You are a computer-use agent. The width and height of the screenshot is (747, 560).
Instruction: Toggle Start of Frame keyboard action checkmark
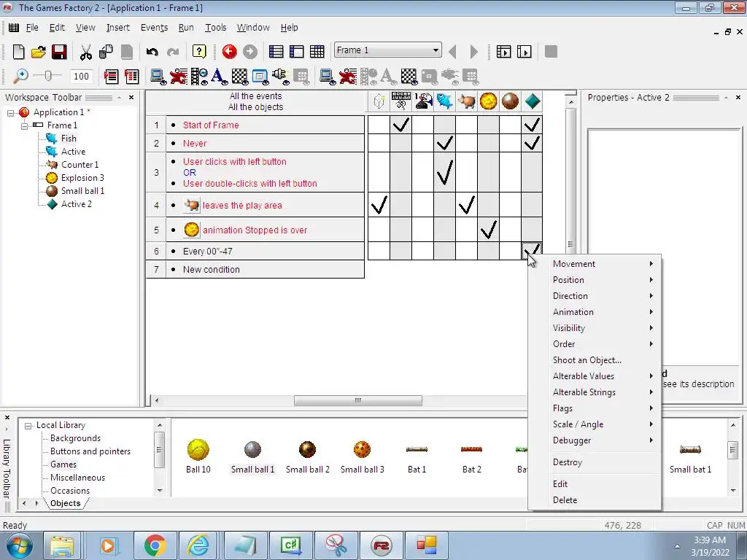tap(401, 125)
